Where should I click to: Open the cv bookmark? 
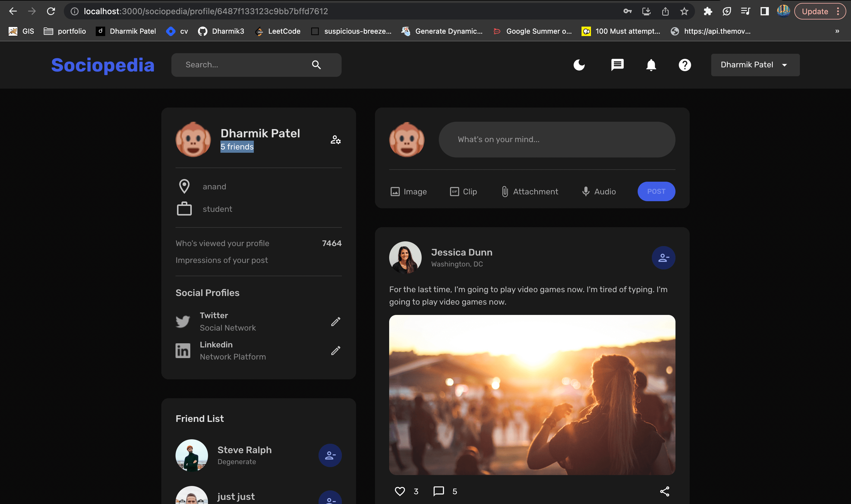click(177, 31)
